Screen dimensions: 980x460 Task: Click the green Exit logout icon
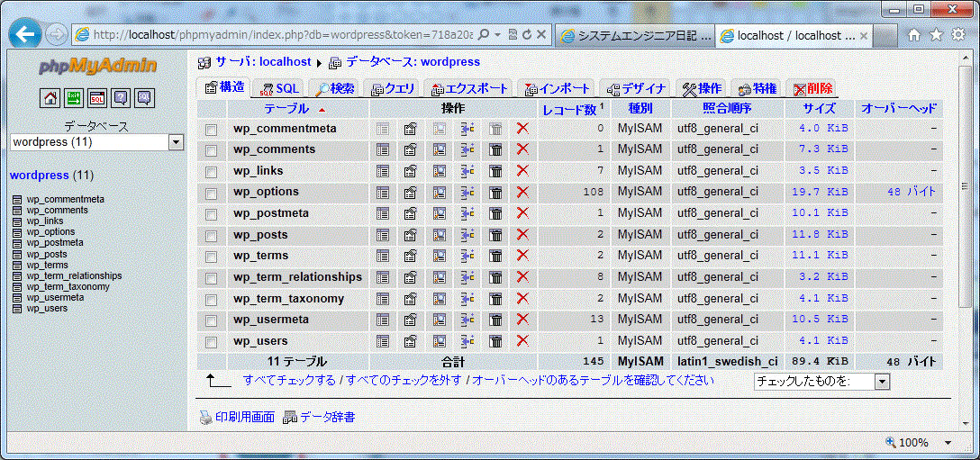click(x=74, y=98)
